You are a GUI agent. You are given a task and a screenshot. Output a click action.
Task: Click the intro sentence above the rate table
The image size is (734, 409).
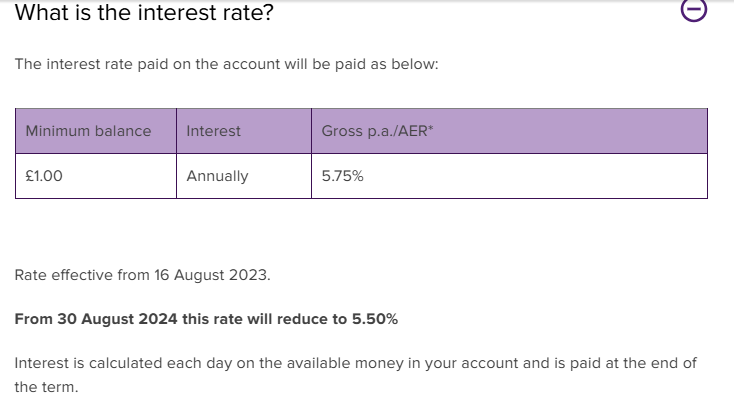(x=227, y=64)
